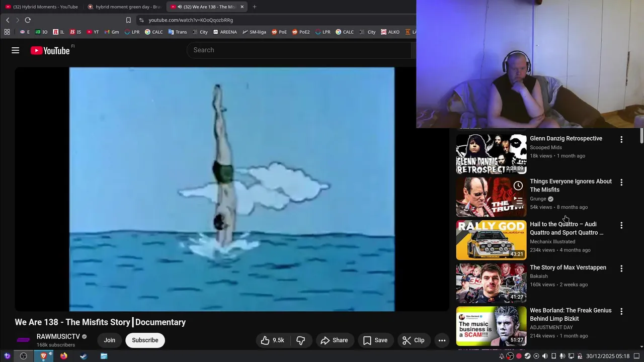The image size is (644, 362).
Task: Go forward in browser history
Action: click(17, 20)
